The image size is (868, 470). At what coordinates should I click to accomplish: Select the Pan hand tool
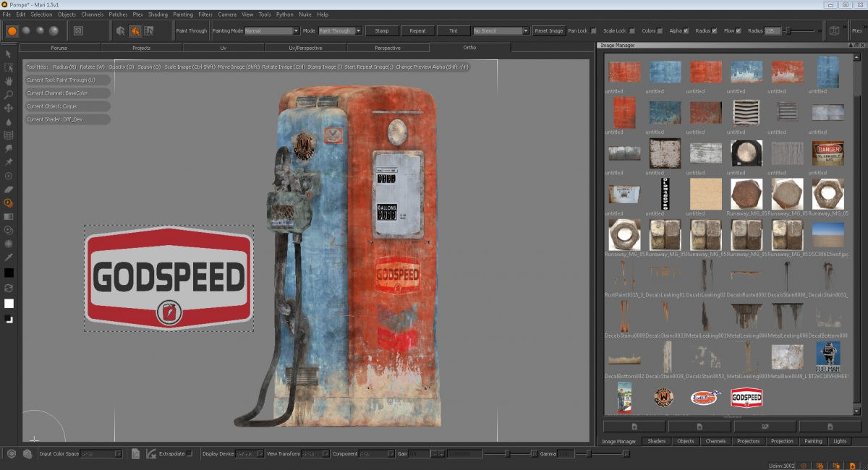click(x=9, y=81)
